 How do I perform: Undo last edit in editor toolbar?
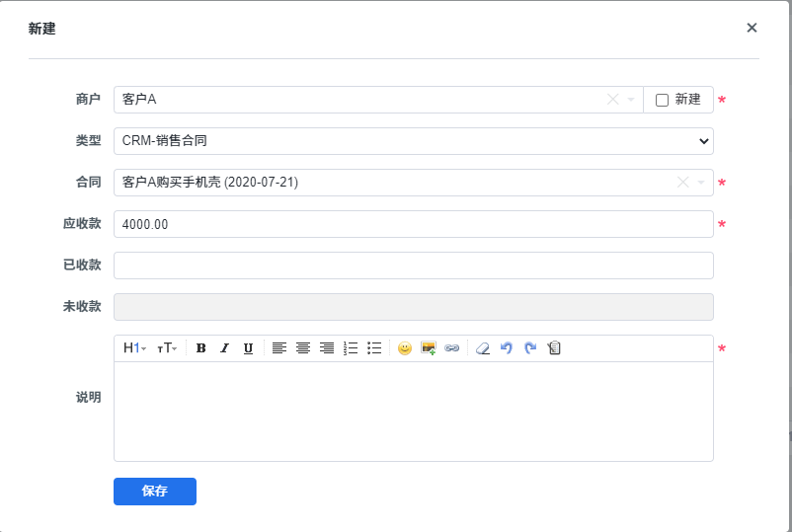pos(507,348)
